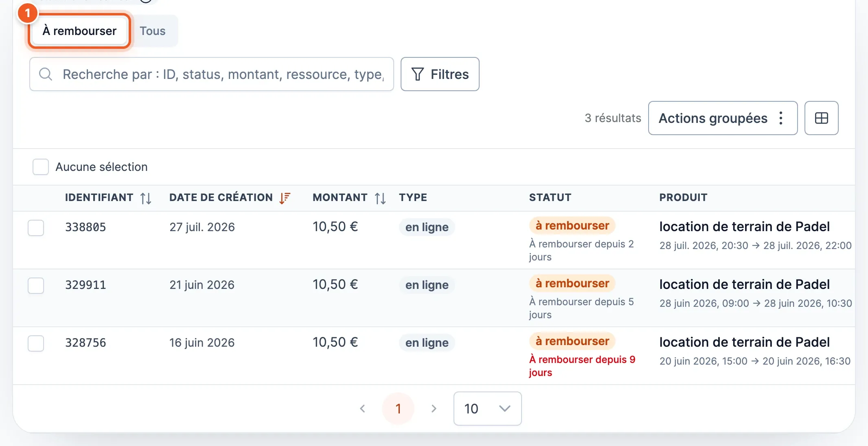Sort by Identifiant arrows icon
The width and height of the screenshot is (868, 446).
(146, 198)
